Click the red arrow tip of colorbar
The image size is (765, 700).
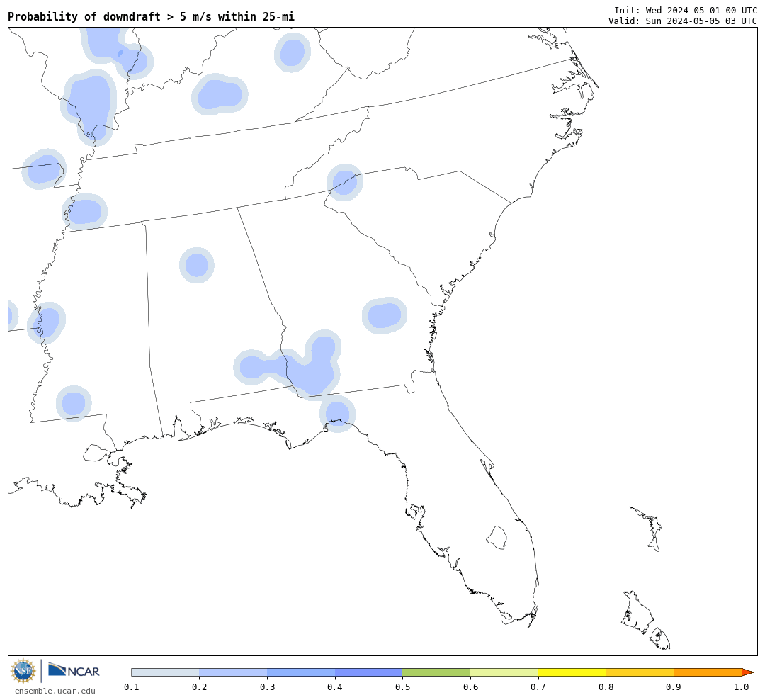pyautogui.click(x=747, y=672)
